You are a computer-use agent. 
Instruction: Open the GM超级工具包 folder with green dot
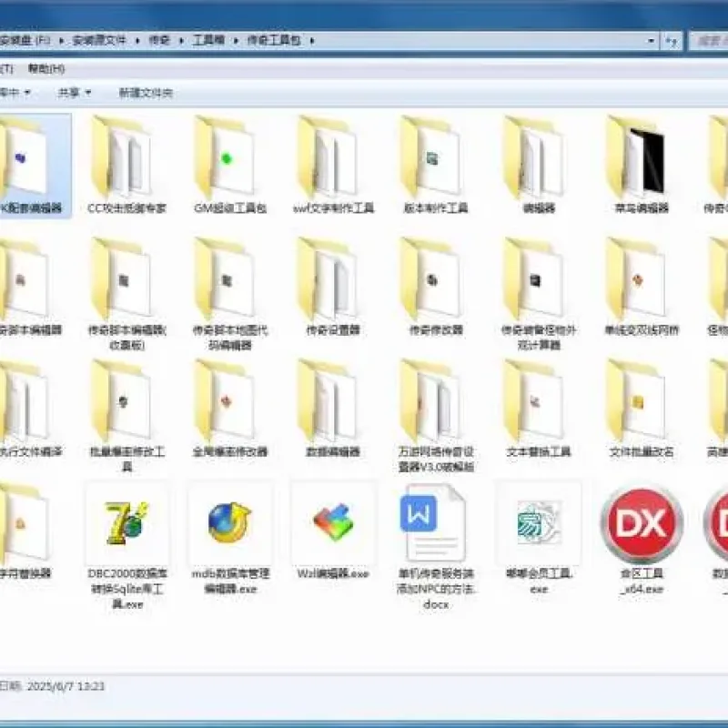pos(230,165)
